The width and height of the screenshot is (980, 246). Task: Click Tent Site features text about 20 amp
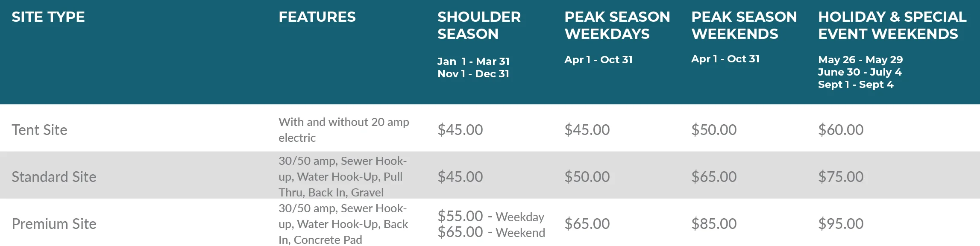(x=344, y=130)
